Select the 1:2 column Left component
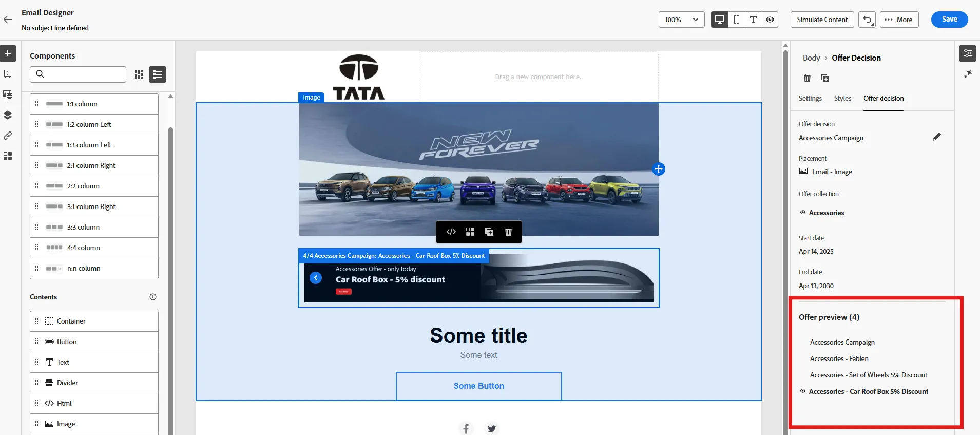 [94, 124]
